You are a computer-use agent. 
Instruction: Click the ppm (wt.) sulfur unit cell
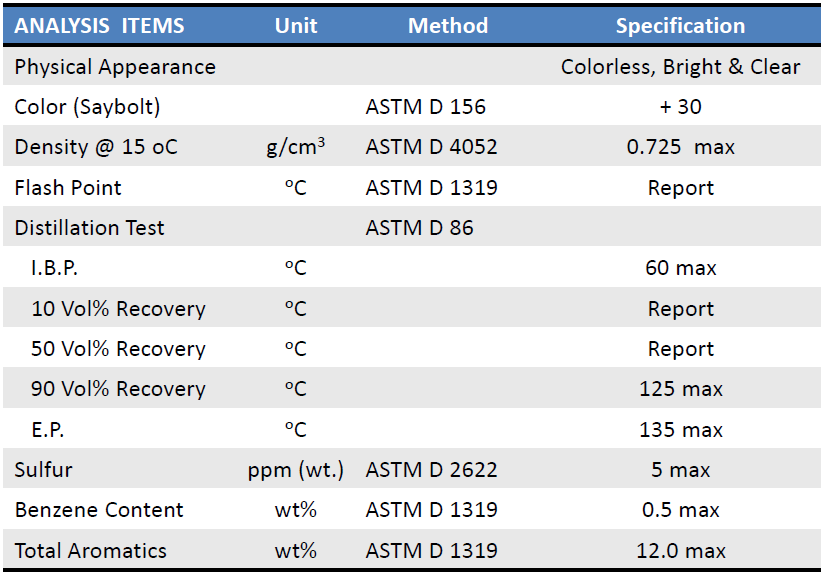(x=296, y=470)
